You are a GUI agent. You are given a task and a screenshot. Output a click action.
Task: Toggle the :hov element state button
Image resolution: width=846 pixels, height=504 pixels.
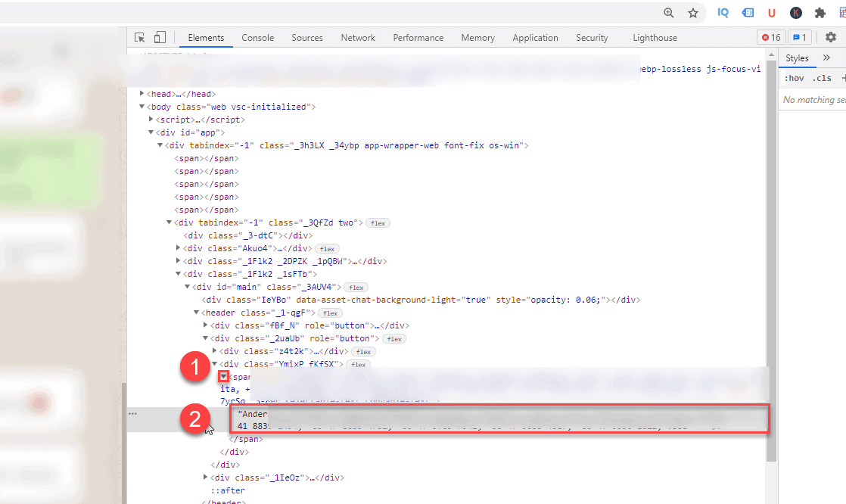(795, 78)
